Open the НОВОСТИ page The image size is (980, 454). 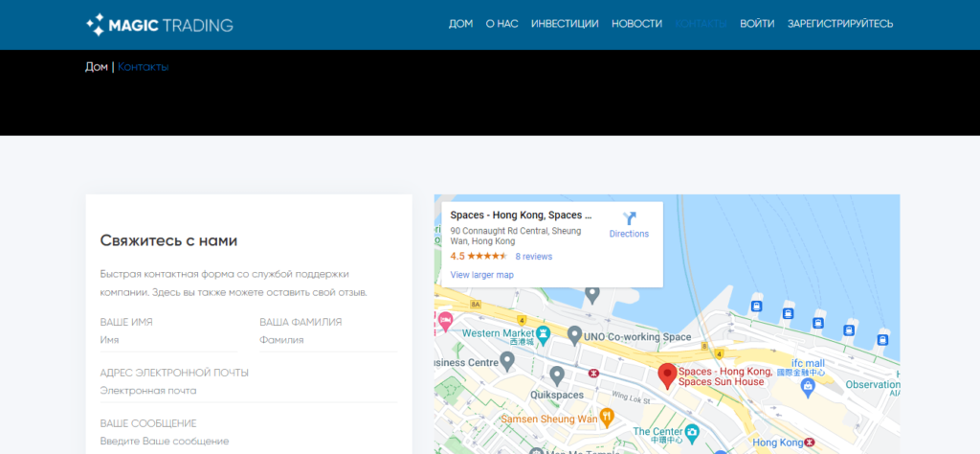pyautogui.click(x=636, y=24)
